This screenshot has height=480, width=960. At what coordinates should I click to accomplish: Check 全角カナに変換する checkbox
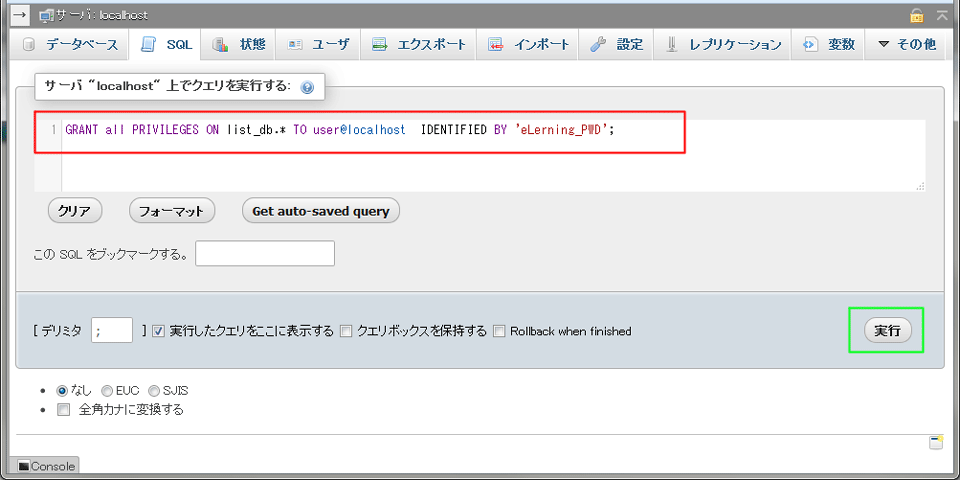click(64, 410)
